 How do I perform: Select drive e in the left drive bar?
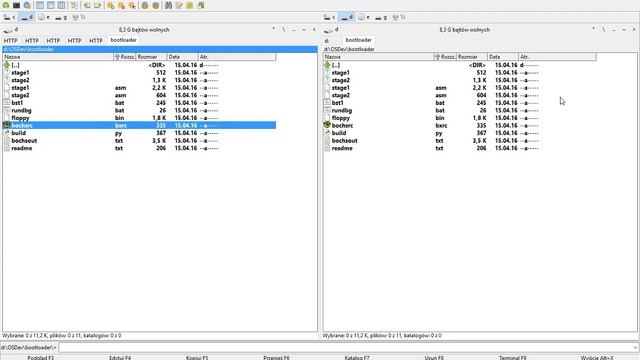[x=43, y=17]
